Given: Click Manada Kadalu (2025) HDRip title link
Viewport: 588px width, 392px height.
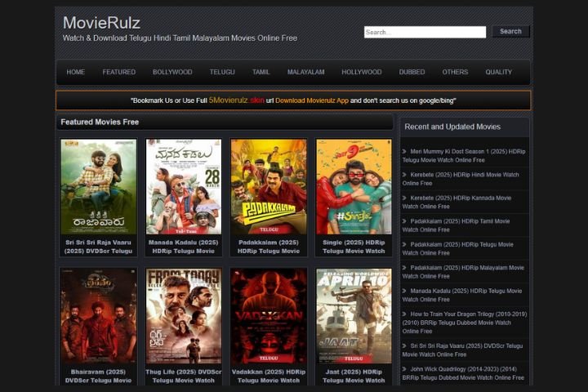Looking at the screenshot, I should pyautogui.click(x=184, y=247).
